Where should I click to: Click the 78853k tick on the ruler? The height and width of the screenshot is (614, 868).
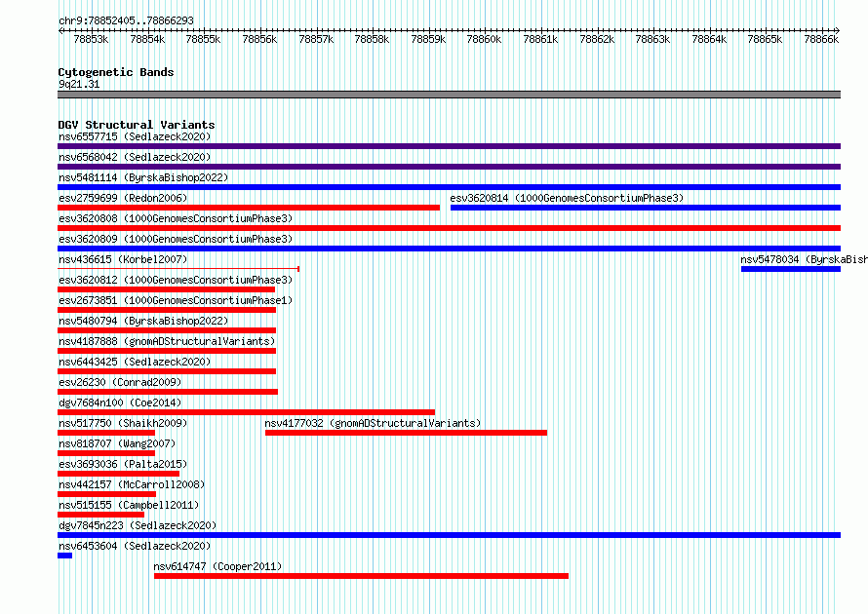91,39
